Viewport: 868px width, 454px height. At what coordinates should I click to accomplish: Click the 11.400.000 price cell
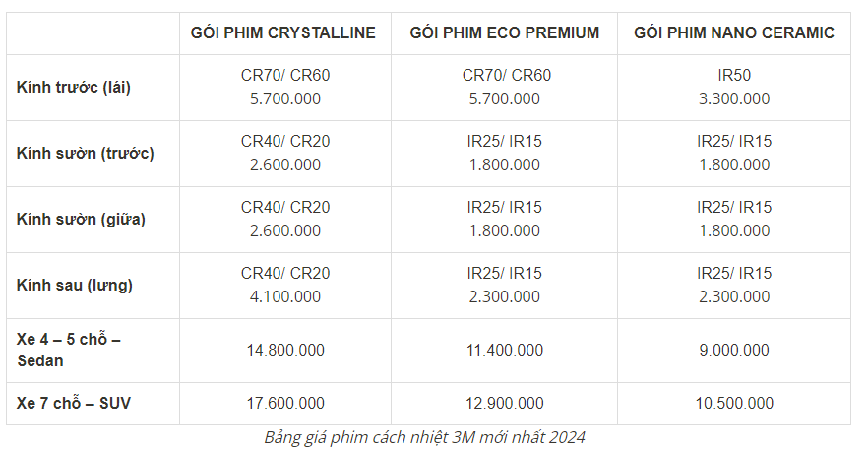pos(505,350)
